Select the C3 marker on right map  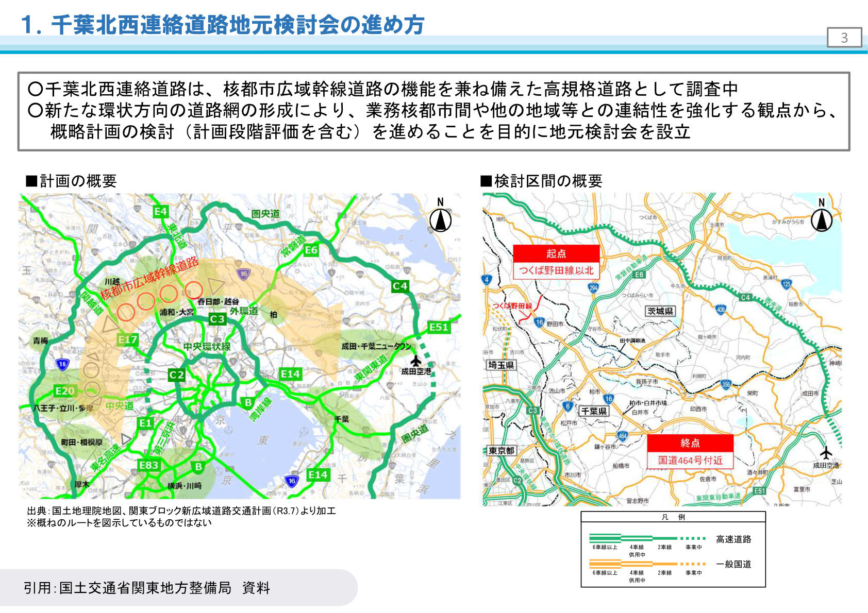click(532, 411)
